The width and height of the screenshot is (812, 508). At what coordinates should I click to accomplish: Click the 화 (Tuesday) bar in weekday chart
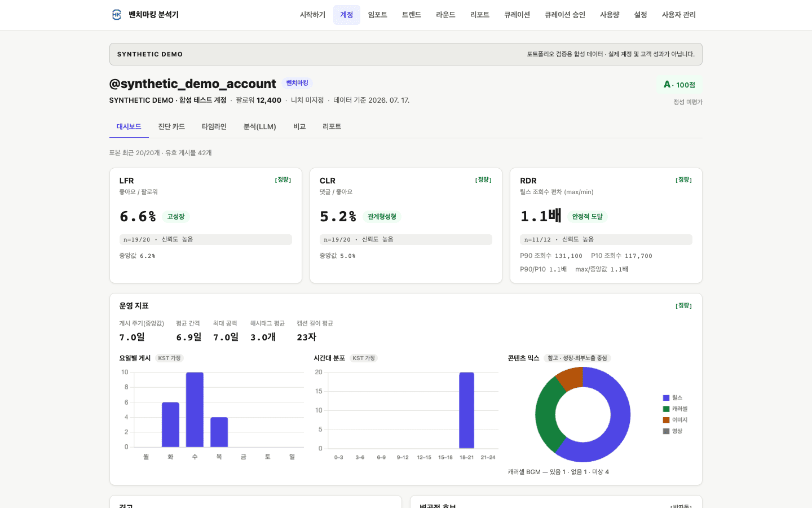click(x=170, y=424)
